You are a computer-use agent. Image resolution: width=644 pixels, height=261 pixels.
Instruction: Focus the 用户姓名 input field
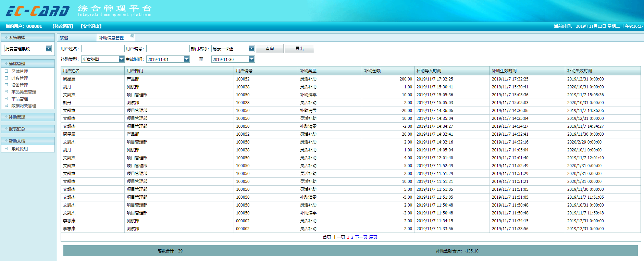103,49
